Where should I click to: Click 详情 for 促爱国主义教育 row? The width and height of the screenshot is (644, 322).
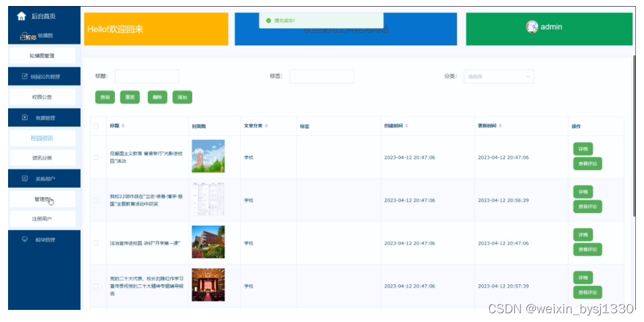[x=583, y=149]
